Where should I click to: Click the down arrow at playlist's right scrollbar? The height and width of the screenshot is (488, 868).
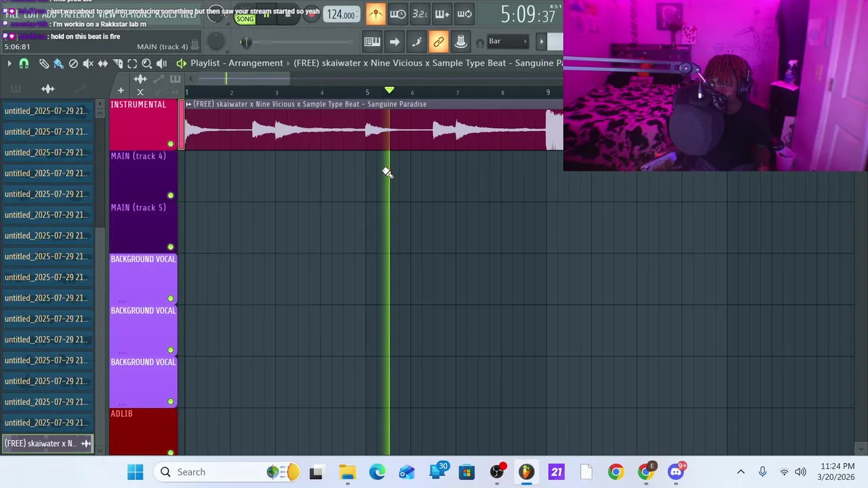(861, 449)
